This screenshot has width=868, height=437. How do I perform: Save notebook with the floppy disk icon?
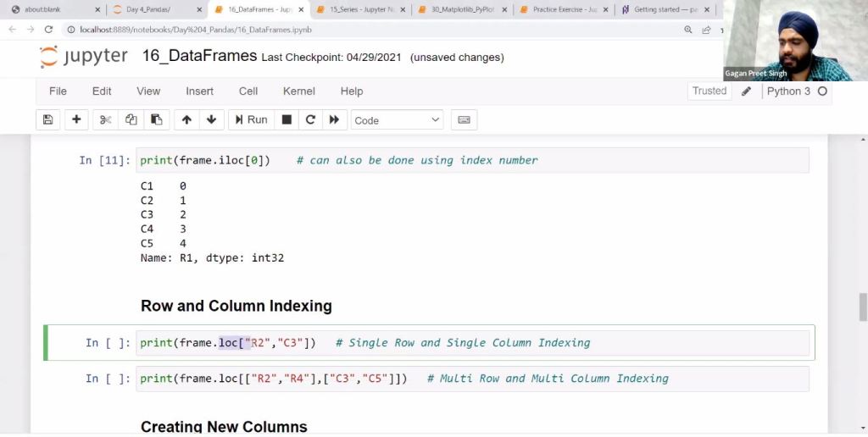click(47, 120)
